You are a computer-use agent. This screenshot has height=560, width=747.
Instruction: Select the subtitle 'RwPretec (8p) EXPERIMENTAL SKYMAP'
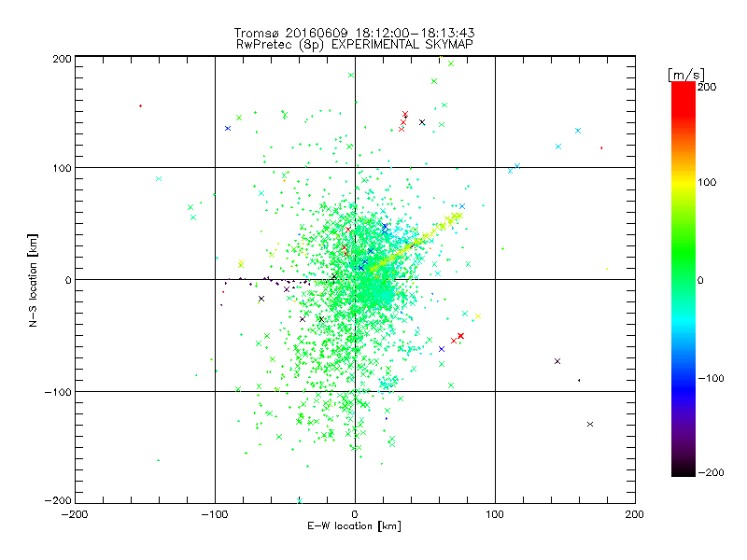[355, 45]
